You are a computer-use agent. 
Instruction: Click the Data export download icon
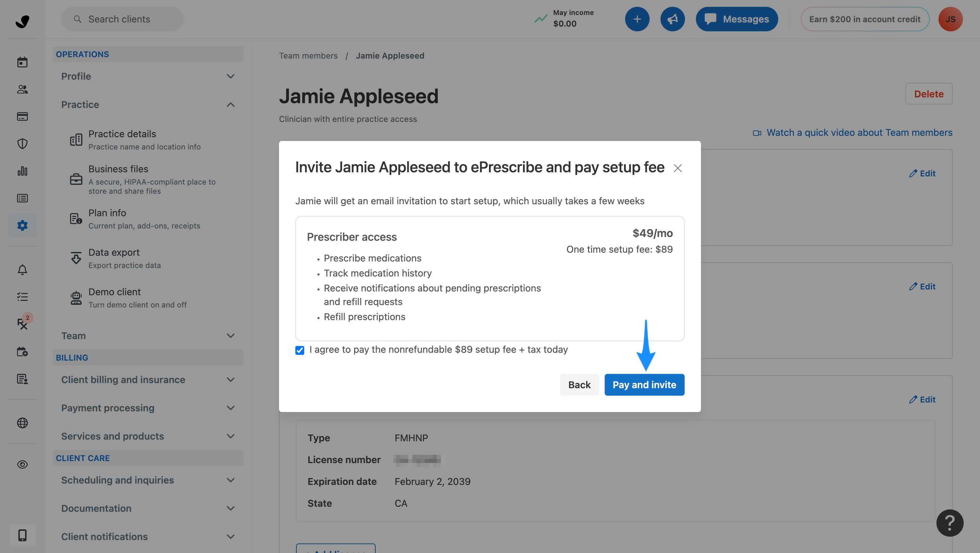[x=76, y=258]
